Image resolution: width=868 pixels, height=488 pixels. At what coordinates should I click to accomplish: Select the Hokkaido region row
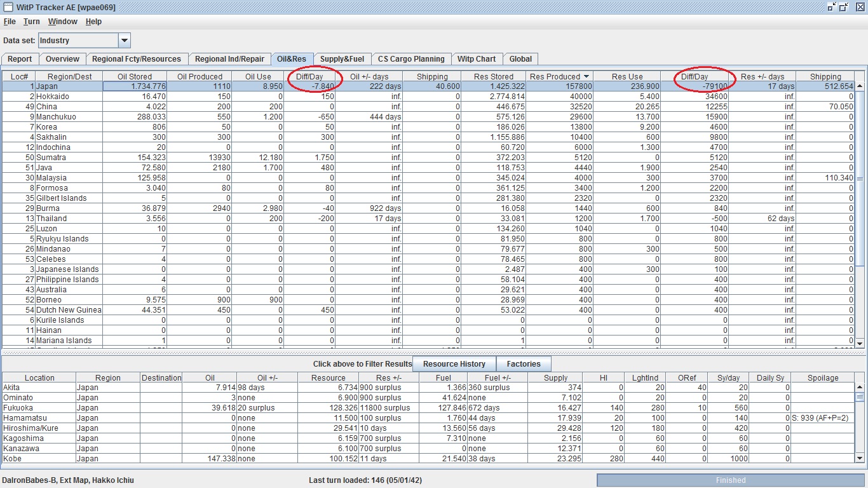pyautogui.click(x=428, y=97)
